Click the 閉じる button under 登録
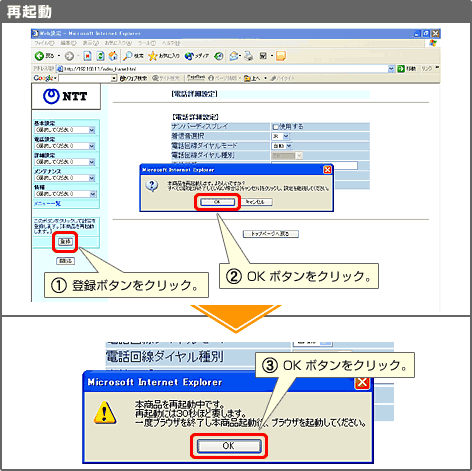The width and height of the screenshot is (472, 471). coord(66,261)
